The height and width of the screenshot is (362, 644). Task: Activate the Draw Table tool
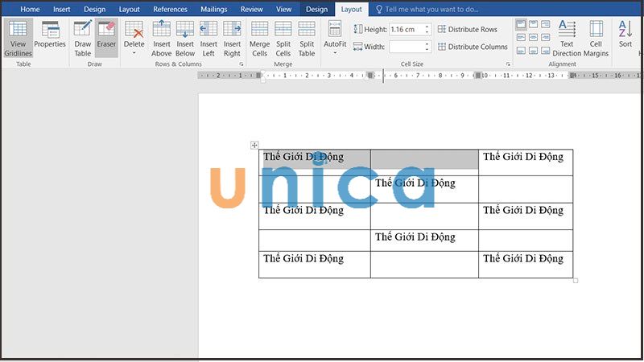(x=83, y=38)
